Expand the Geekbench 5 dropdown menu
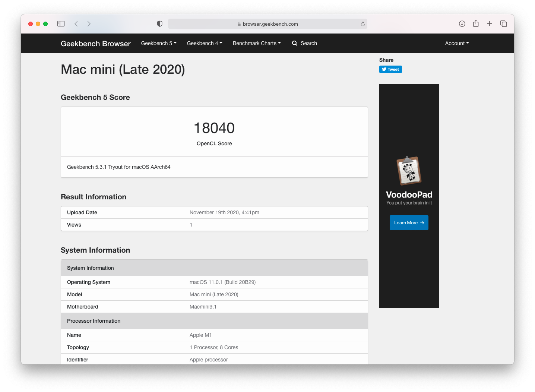 159,43
